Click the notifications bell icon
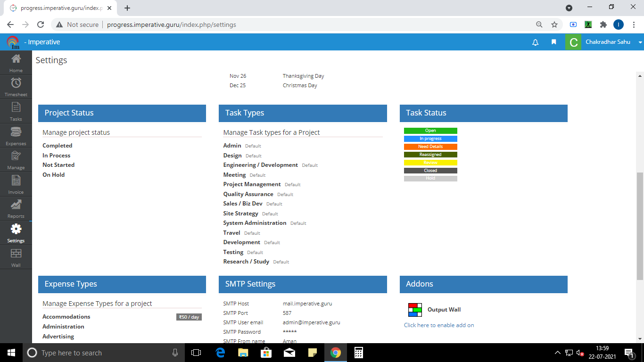The image size is (644, 362). (x=535, y=42)
